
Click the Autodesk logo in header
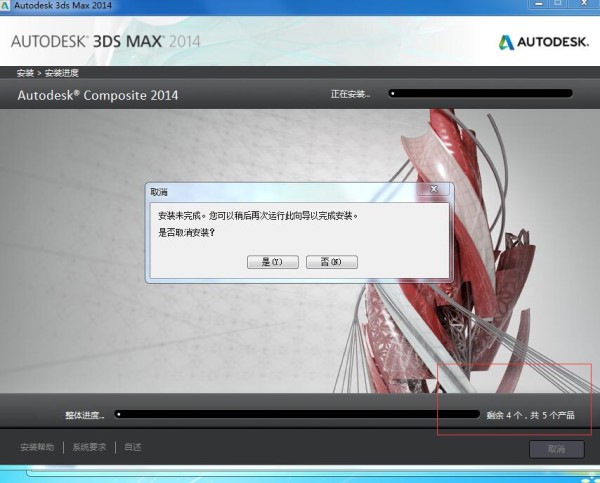pyautogui.click(x=543, y=42)
